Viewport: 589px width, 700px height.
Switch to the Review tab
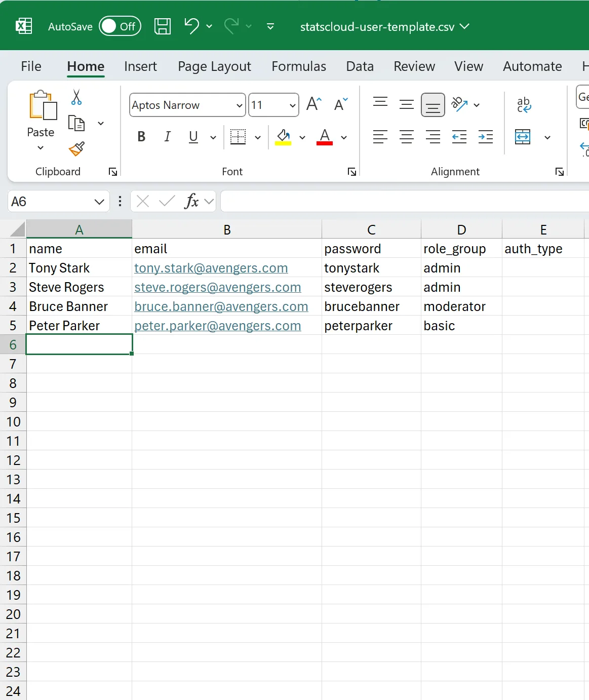click(x=414, y=66)
